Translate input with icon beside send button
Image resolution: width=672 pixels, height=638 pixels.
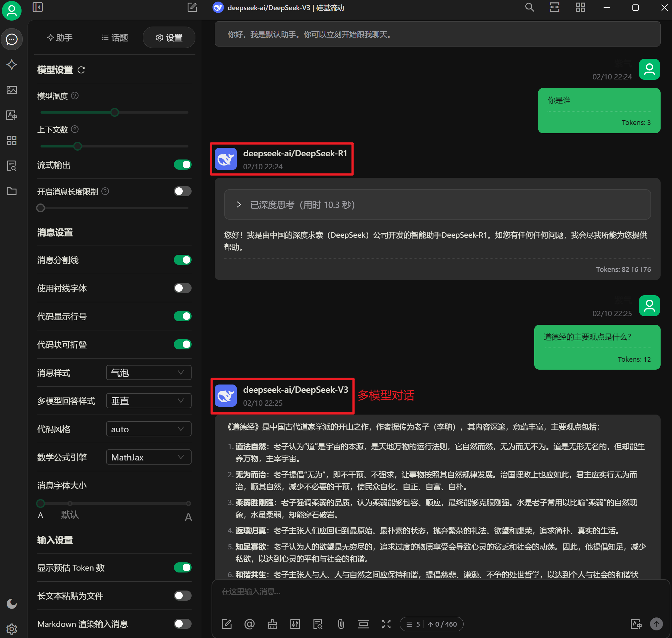tap(636, 624)
